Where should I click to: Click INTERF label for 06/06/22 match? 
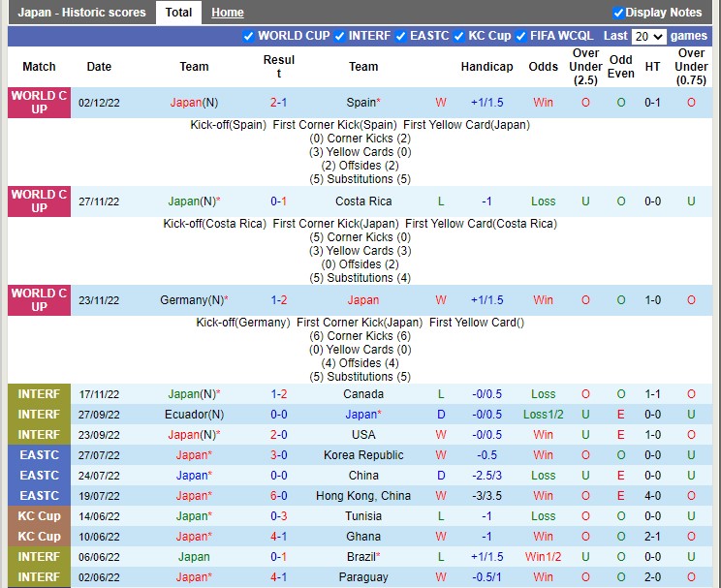(39, 557)
